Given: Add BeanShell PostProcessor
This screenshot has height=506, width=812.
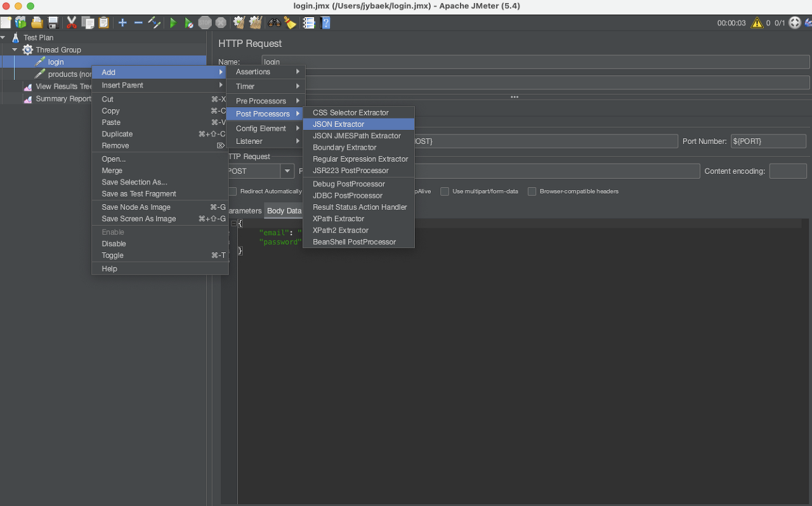Looking at the screenshot, I should pyautogui.click(x=358, y=242).
